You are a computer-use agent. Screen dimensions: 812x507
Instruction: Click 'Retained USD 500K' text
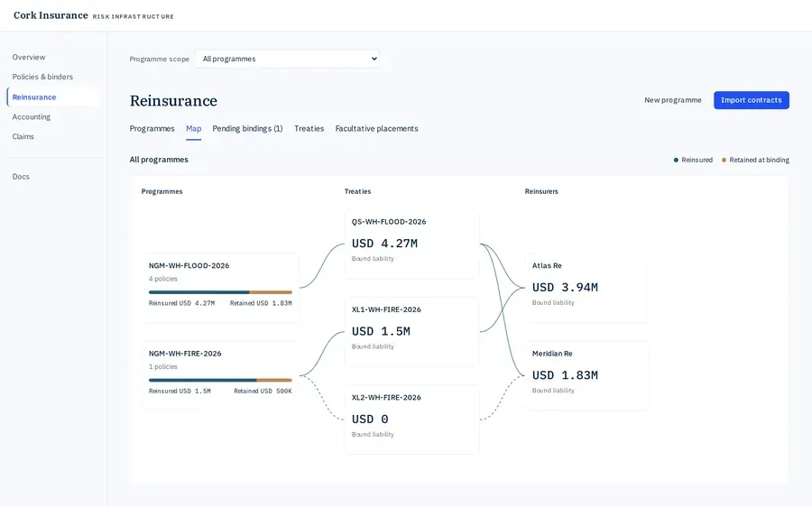[x=263, y=392]
